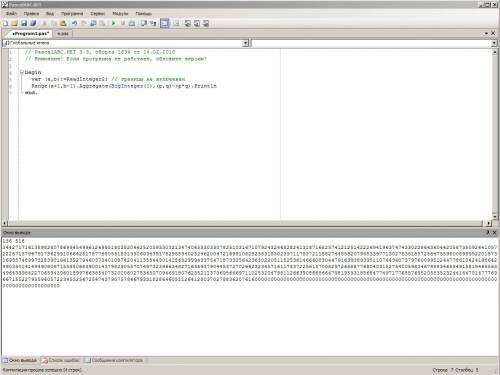The image size is (500, 375).
Task: Open the Список ошибок tab
Action: (61, 360)
